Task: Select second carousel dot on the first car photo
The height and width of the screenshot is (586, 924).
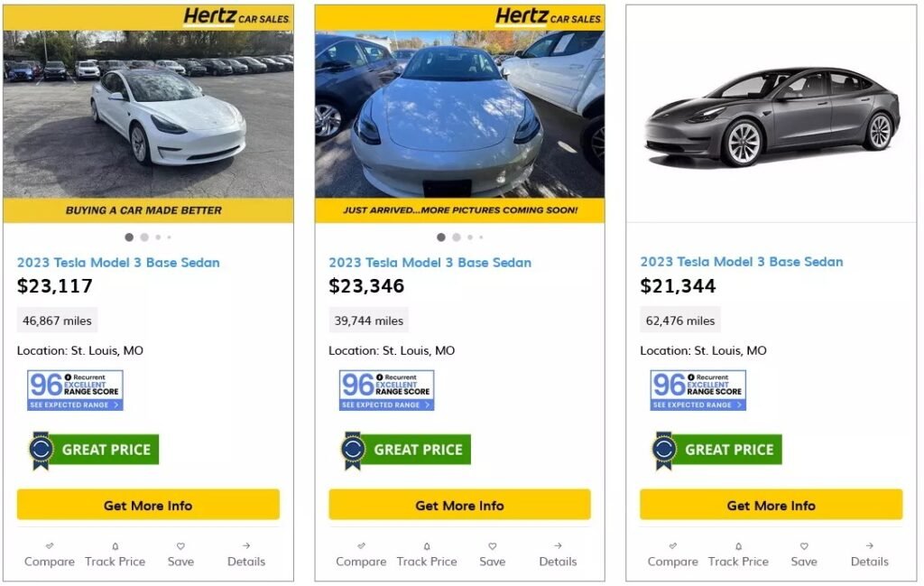Action: point(144,237)
